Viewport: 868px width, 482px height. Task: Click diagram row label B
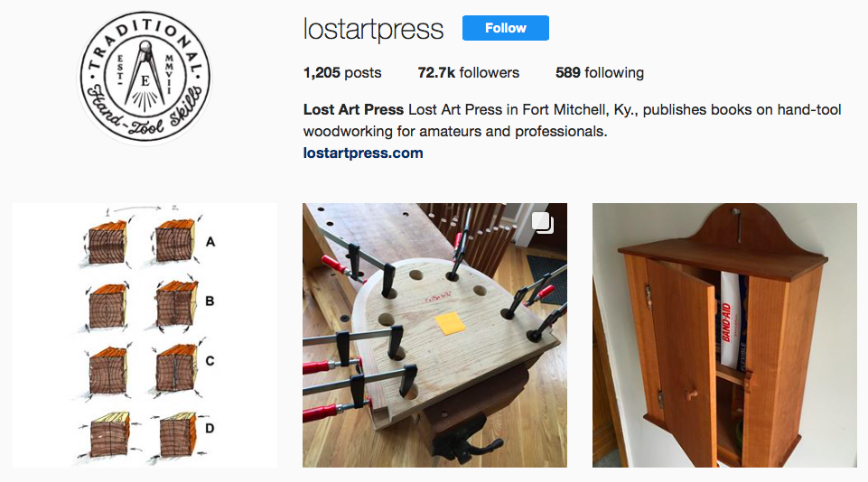[210, 301]
